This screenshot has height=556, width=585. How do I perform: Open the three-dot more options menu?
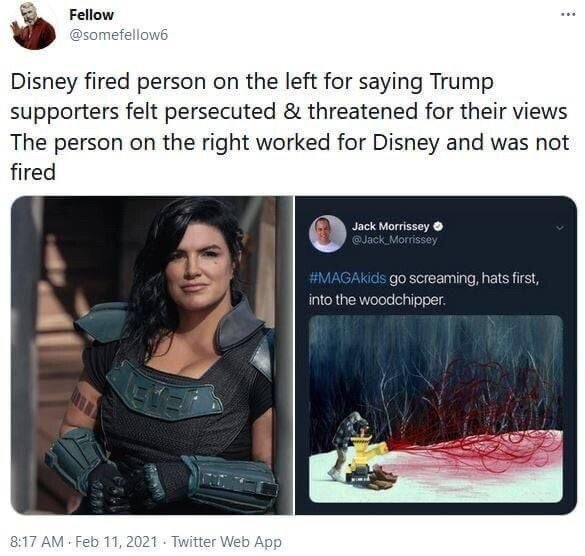coord(568,15)
